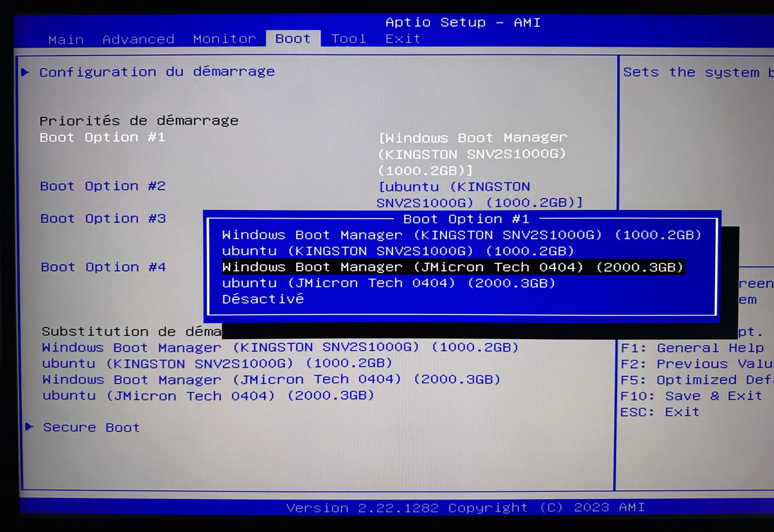Expand Secure Boot settings
Image resolution: width=774 pixels, height=532 pixels.
95,427
